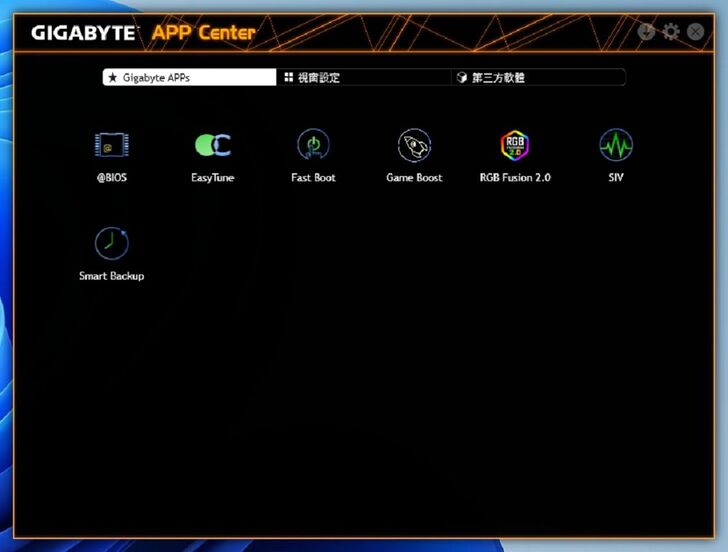Click the SIV label text
Image resolution: width=728 pixels, height=552 pixels.
[616, 177]
